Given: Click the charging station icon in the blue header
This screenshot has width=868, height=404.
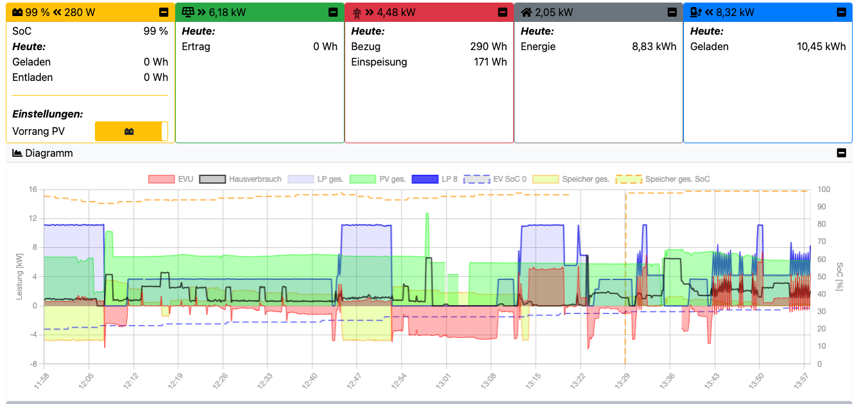Looking at the screenshot, I should tap(696, 12).
